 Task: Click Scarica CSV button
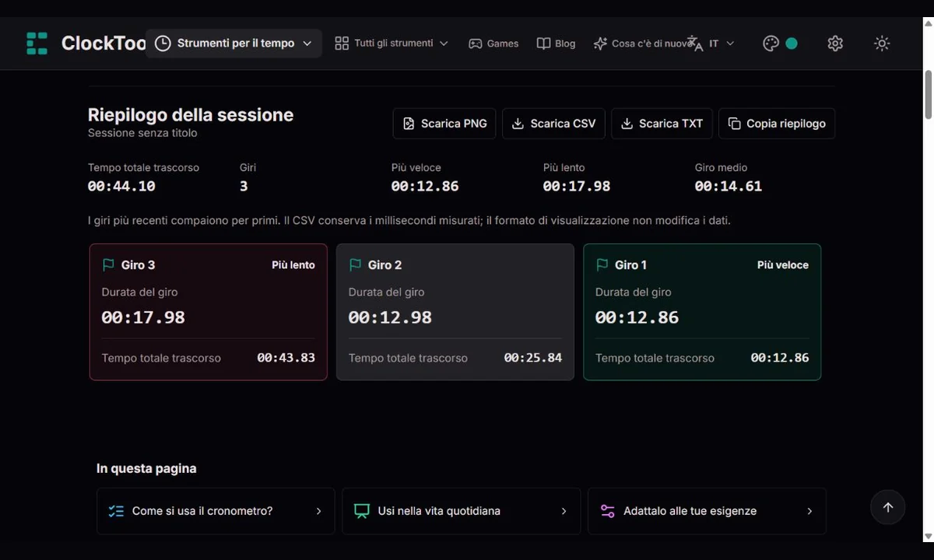tap(553, 124)
